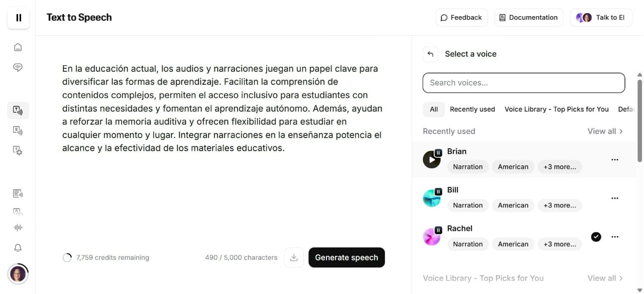Switch to the Recently used filter tab

click(472, 109)
